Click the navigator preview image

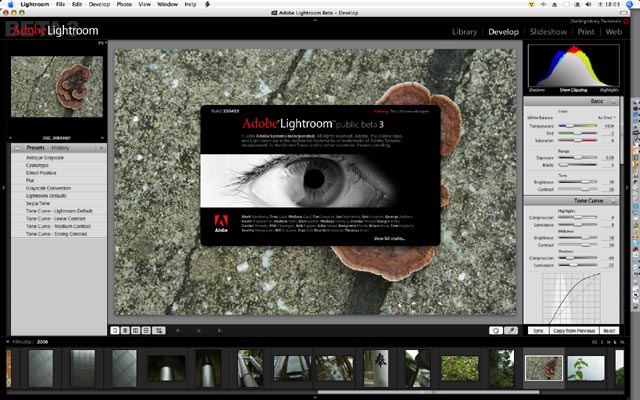(x=57, y=87)
